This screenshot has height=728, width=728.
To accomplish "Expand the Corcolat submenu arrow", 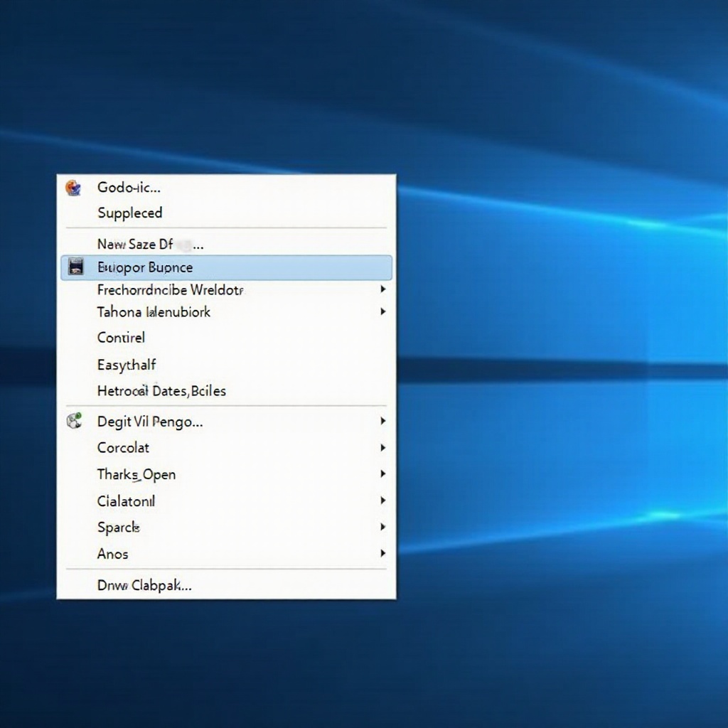I will click(x=382, y=448).
